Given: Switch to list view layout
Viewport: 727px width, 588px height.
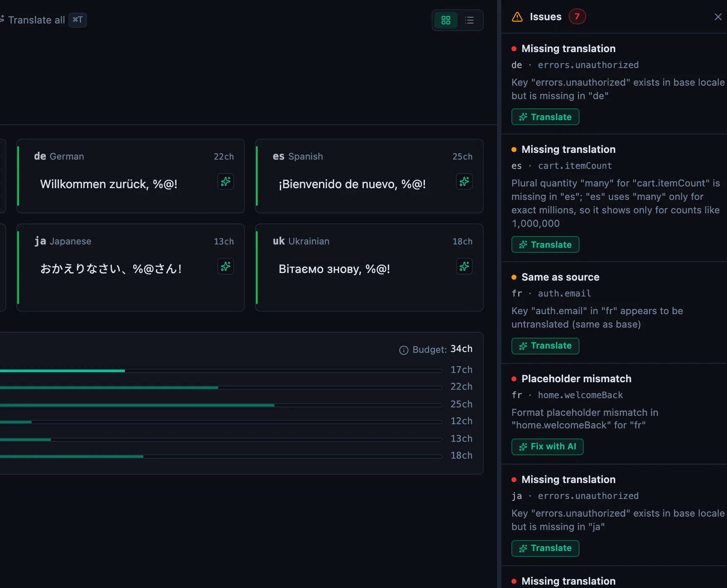Looking at the screenshot, I should 469,20.
